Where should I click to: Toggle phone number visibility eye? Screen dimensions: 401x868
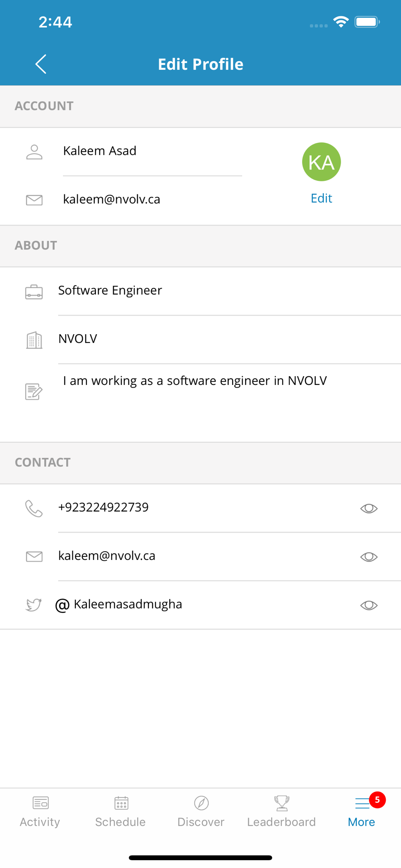(369, 508)
